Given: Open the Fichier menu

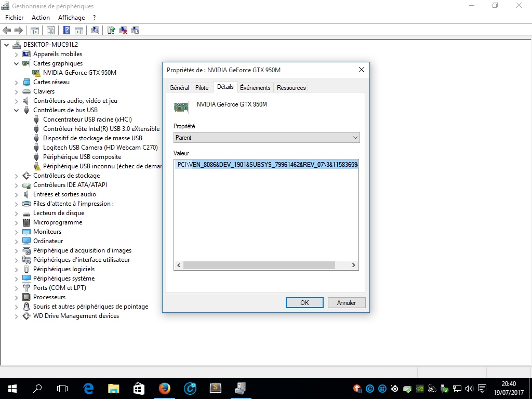Looking at the screenshot, I should click(x=14, y=18).
